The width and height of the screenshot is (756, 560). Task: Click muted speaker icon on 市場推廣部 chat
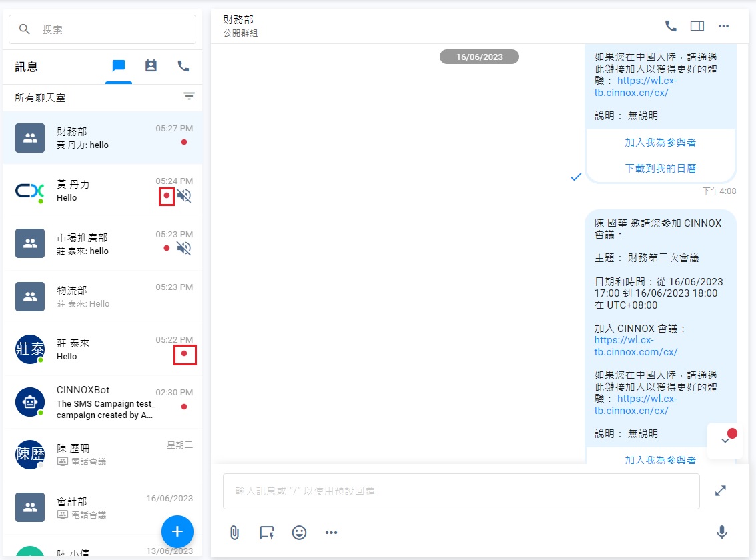pos(183,249)
